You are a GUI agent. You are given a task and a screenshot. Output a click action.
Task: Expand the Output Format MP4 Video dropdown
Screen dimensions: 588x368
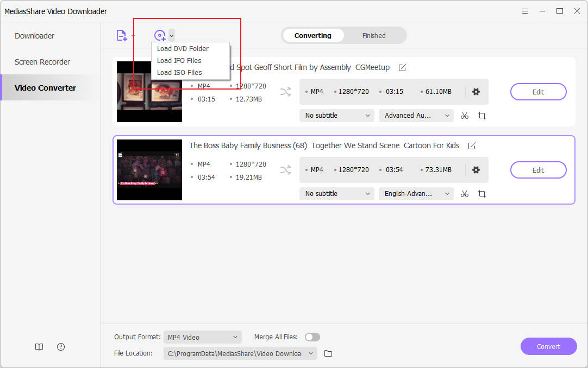pyautogui.click(x=202, y=337)
